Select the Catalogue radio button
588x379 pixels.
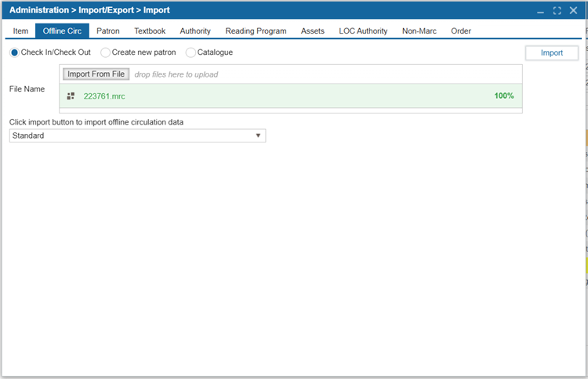click(191, 52)
